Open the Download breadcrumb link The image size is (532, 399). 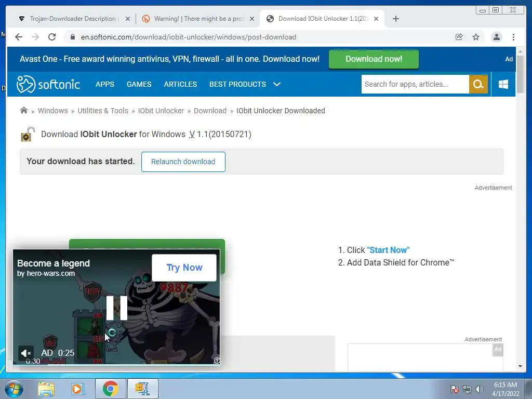point(210,111)
